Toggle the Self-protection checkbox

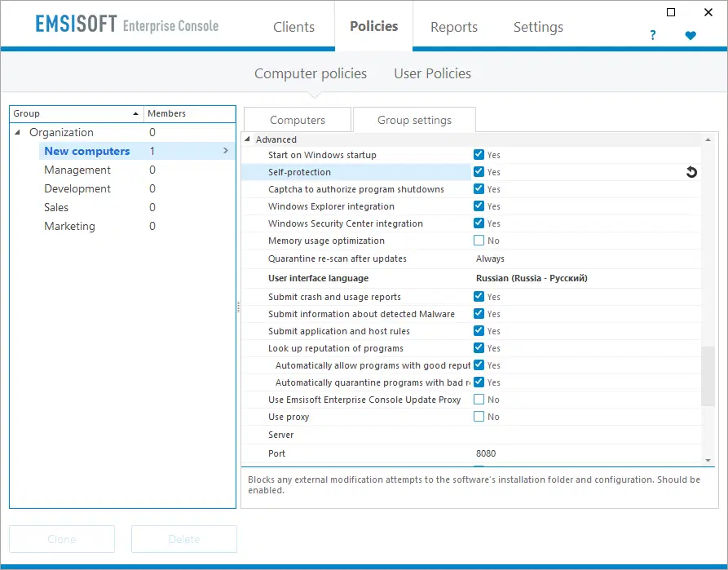479,172
